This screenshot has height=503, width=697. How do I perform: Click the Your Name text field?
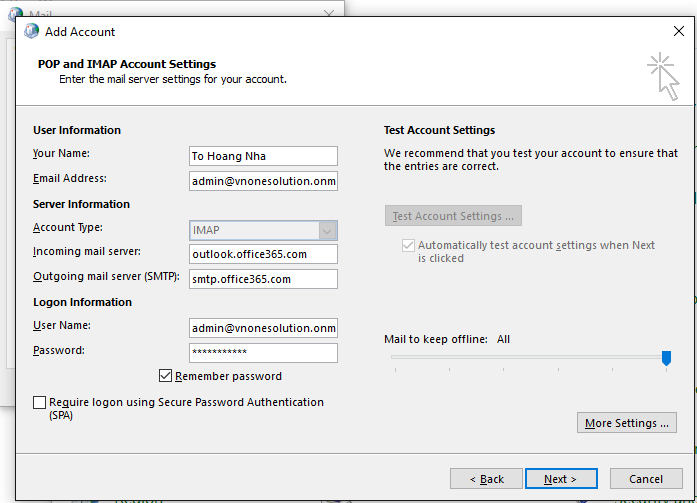(x=263, y=156)
